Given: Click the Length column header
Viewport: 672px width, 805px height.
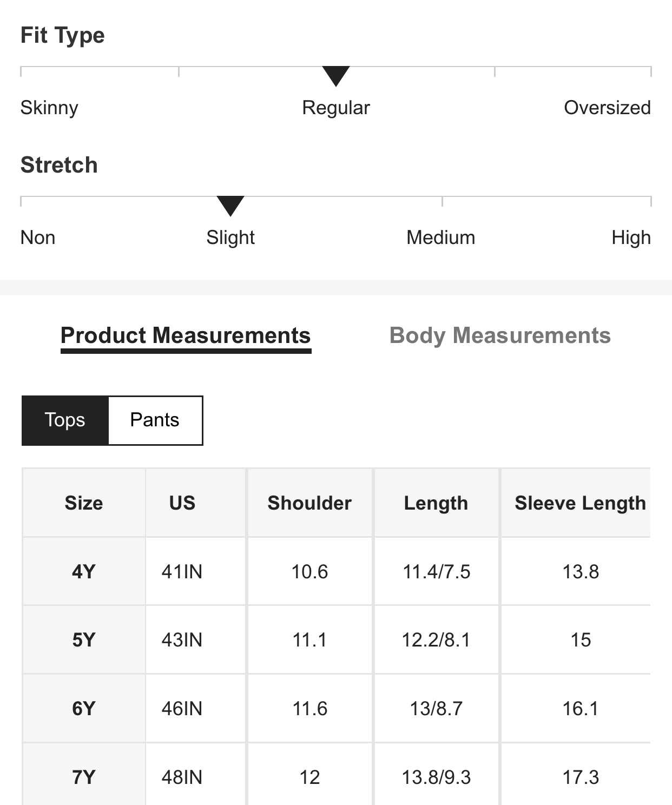Looking at the screenshot, I should click(x=436, y=503).
